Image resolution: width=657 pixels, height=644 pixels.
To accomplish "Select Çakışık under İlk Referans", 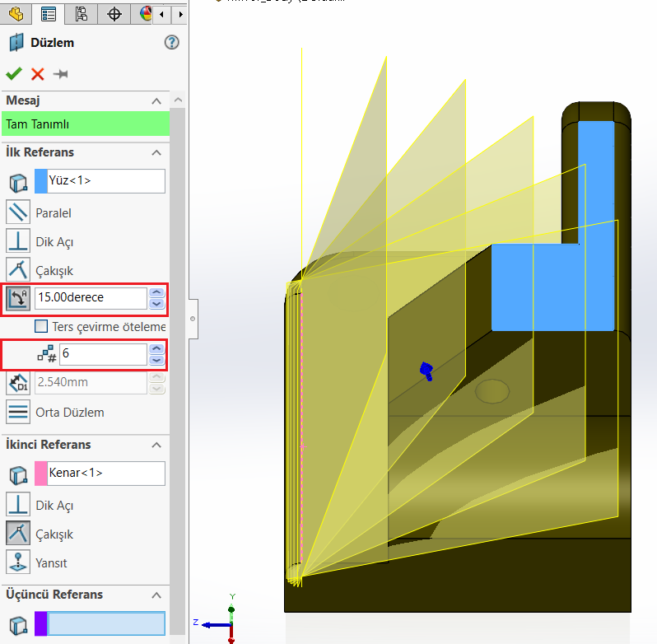I will tap(18, 270).
